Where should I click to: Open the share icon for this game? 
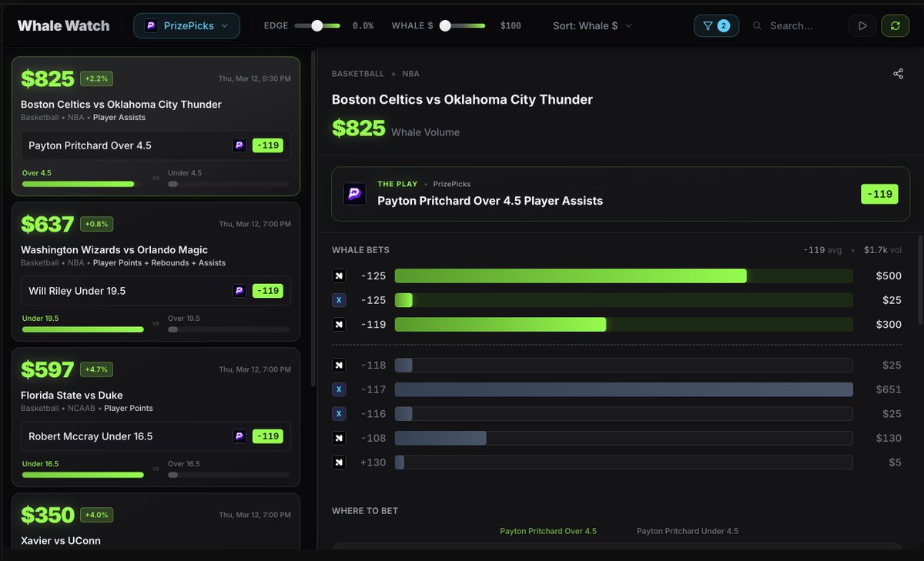tap(898, 74)
